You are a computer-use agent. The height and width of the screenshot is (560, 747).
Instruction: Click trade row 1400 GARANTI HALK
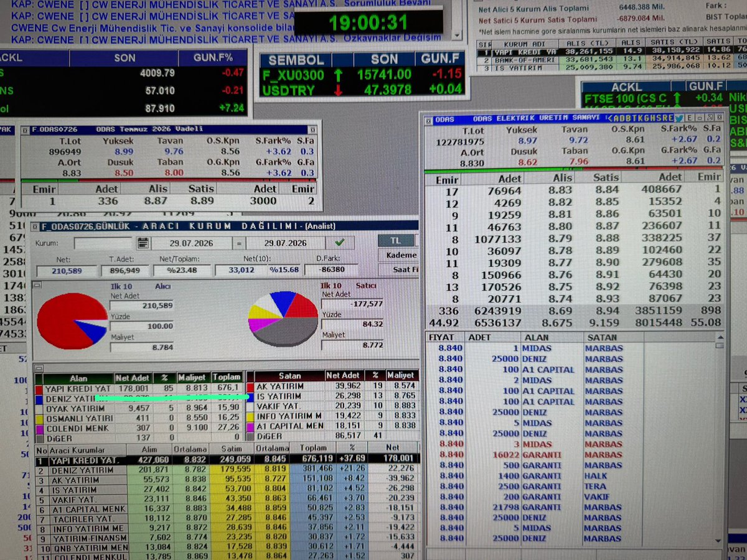click(x=537, y=475)
